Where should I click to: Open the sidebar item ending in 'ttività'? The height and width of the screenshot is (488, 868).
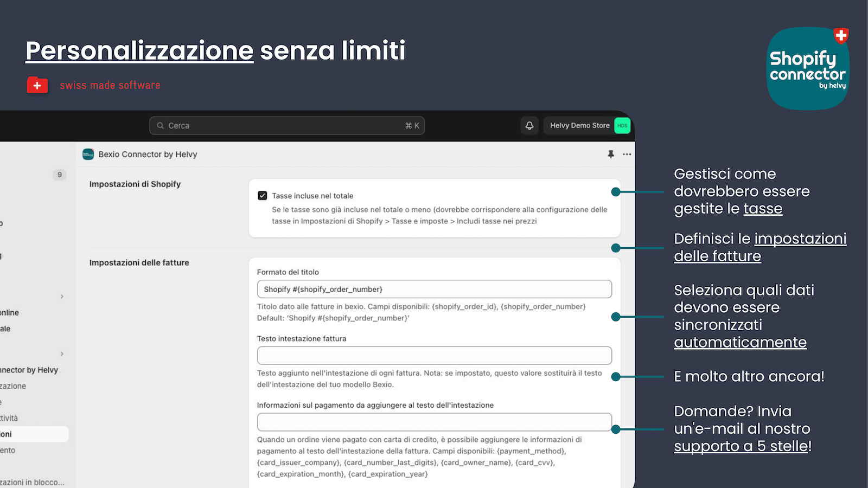click(x=9, y=419)
